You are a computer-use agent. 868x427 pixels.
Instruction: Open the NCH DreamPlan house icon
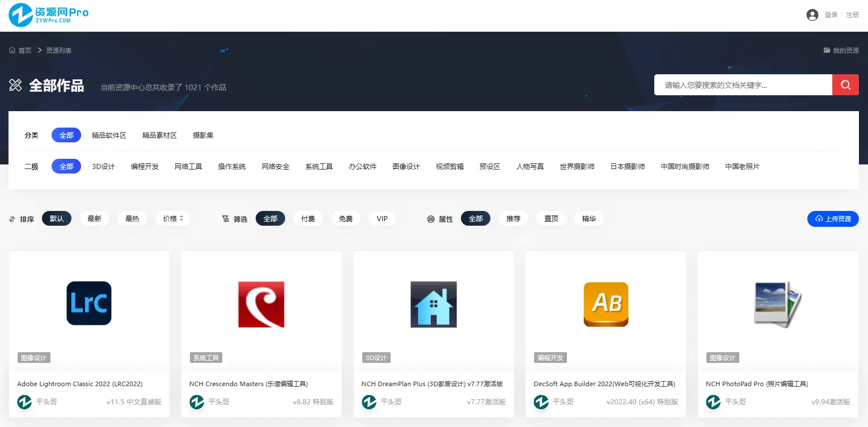point(433,304)
